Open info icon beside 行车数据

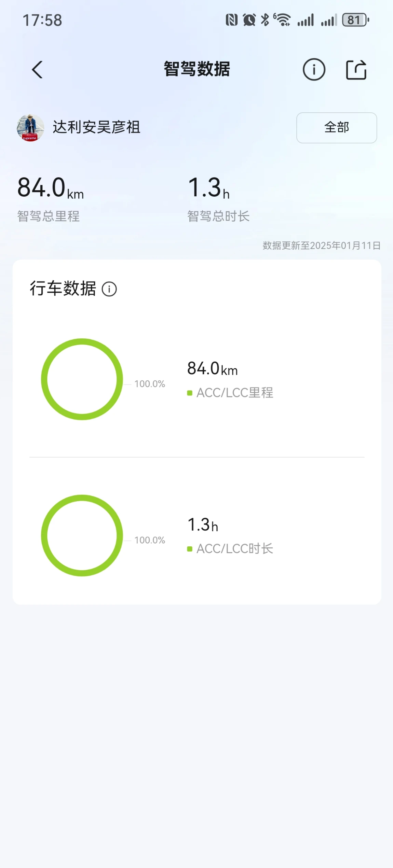click(x=109, y=289)
